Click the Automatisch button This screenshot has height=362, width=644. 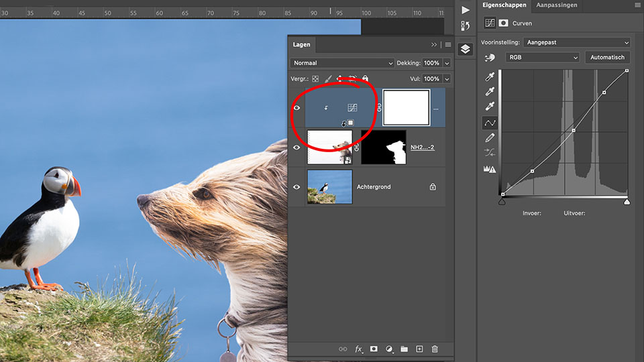click(607, 58)
